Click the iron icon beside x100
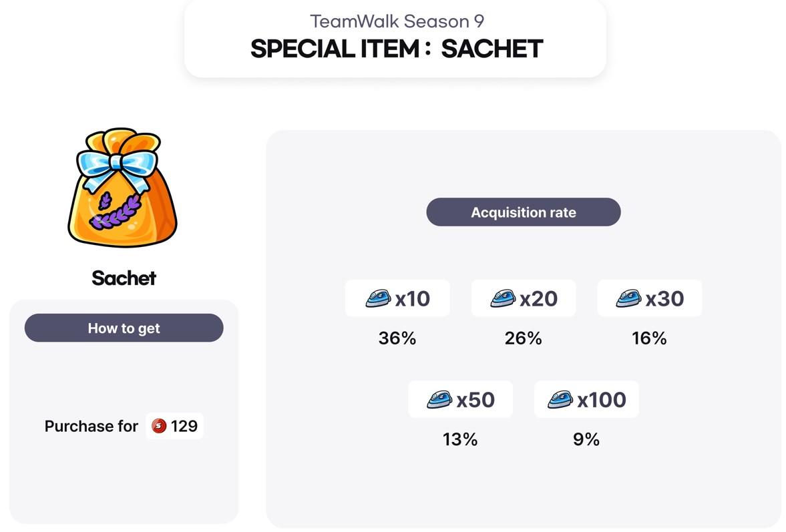The image size is (786, 532). point(560,399)
